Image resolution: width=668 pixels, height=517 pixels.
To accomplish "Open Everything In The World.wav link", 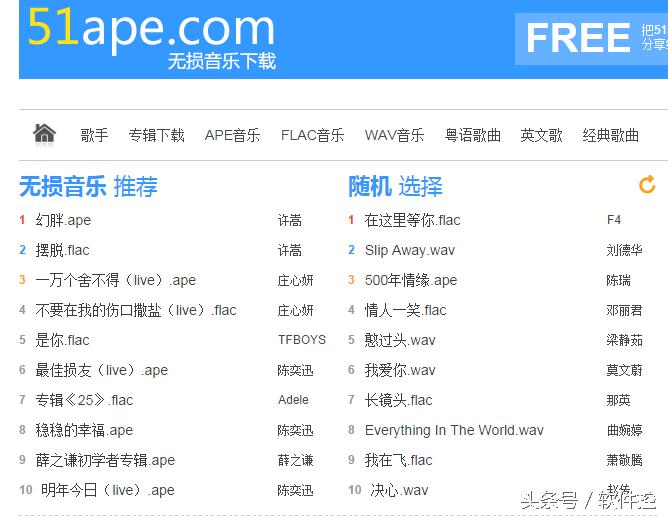I will pyautogui.click(x=454, y=430).
